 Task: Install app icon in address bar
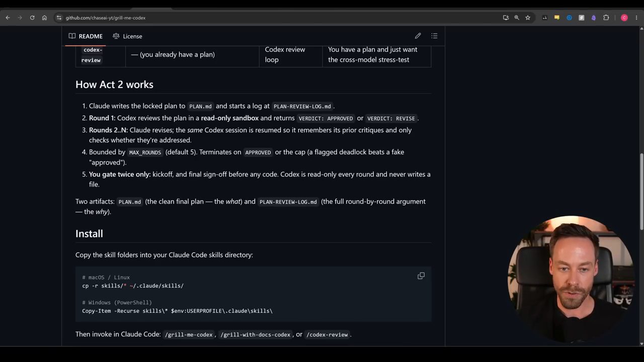coord(506,18)
